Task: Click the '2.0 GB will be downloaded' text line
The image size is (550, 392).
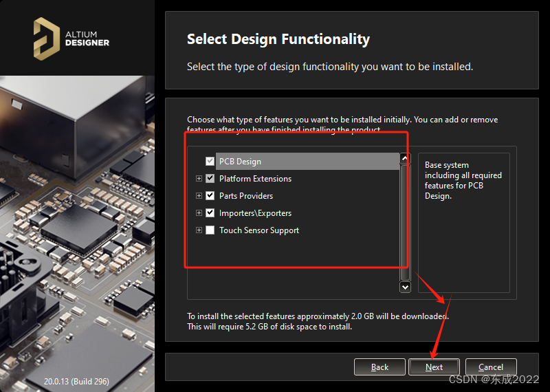Action: click(x=318, y=316)
